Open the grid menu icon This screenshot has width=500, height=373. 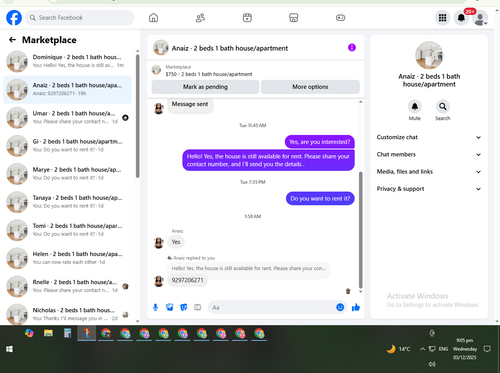pos(442,18)
